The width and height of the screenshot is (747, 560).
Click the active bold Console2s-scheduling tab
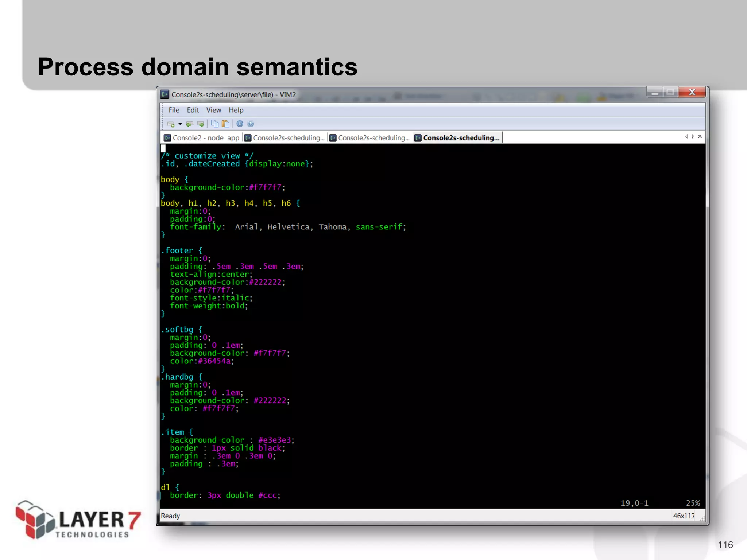(457, 138)
